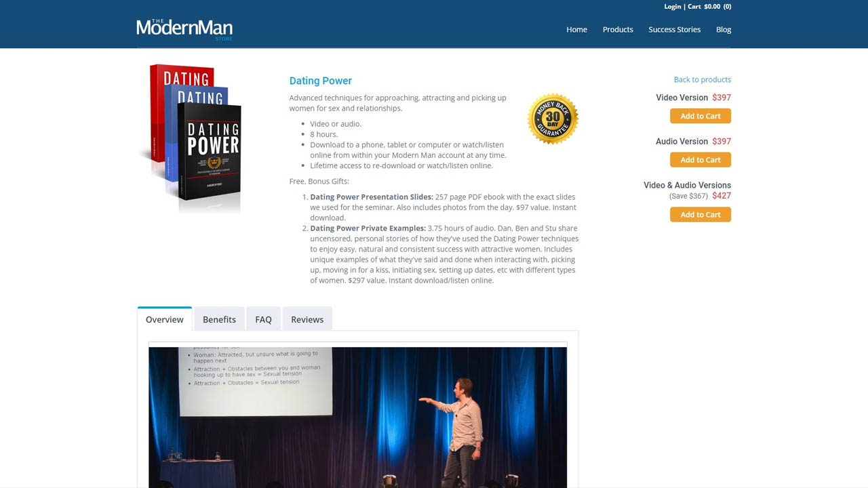Image resolution: width=868 pixels, height=488 pixels.
Task: Open the shopping cart showing $0.00
Action: coord(707,6)
